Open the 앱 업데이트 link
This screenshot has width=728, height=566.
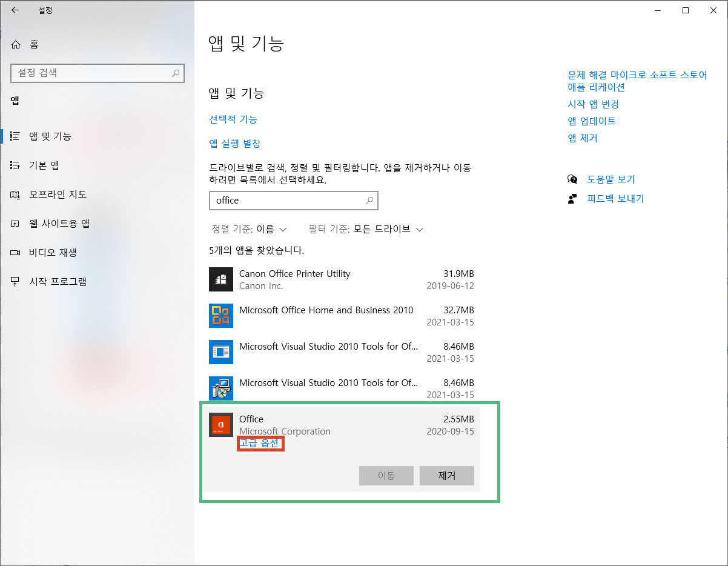[592, 121]
